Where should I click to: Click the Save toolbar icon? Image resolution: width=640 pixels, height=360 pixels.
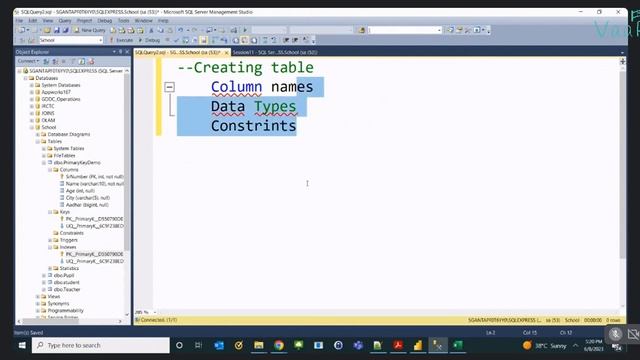click(56, 30)
